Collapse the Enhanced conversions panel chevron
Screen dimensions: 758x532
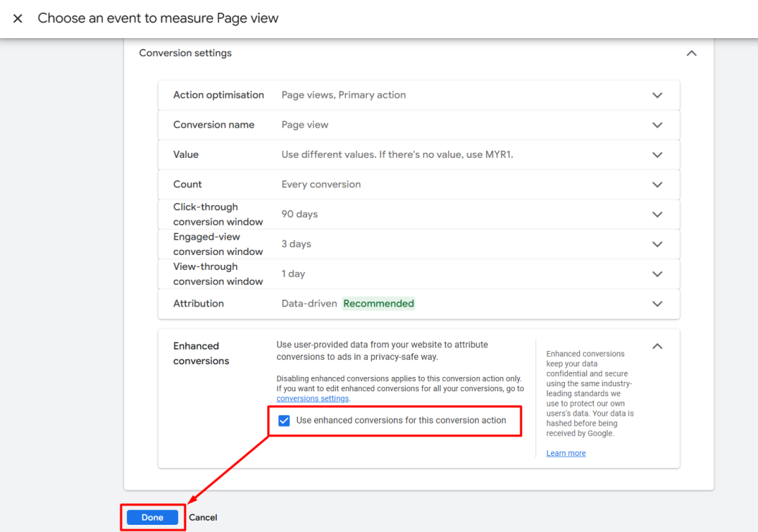[x=657, y=346]
